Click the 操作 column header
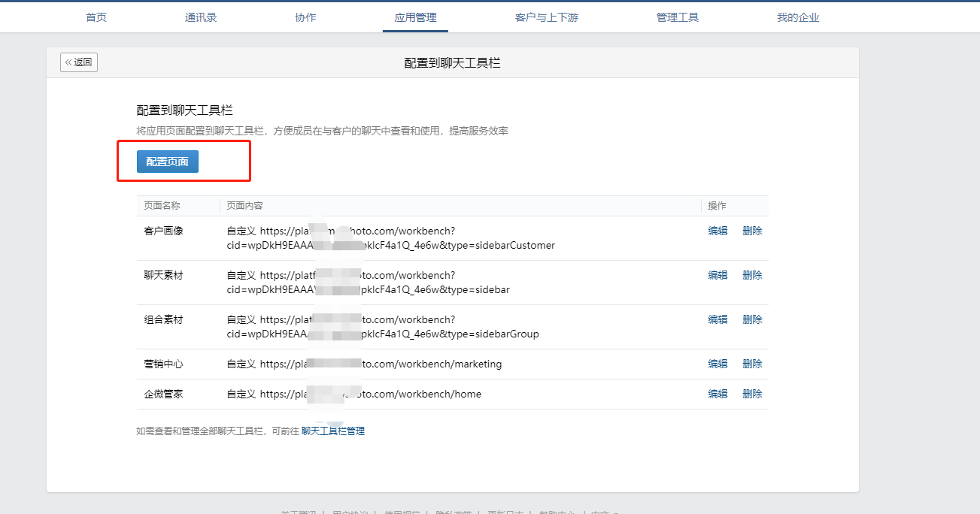 [x=717, y=206]
